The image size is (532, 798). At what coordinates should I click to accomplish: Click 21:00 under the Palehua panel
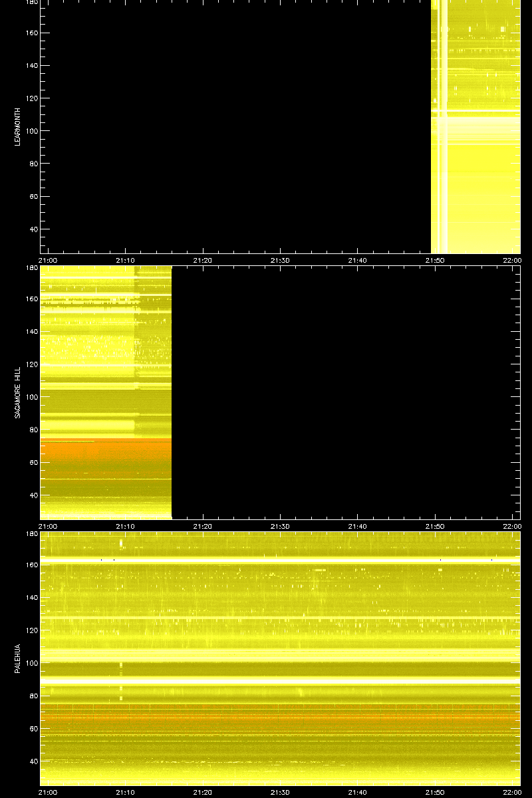(49, 793)
